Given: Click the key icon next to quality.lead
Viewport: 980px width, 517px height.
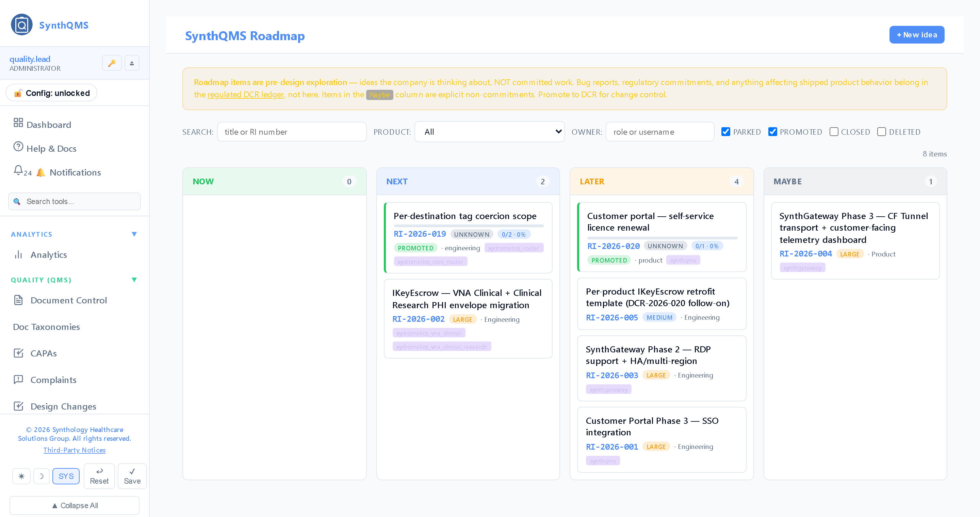Looking at the screenshot, I should pyautogui.click(x=112, y=63).
